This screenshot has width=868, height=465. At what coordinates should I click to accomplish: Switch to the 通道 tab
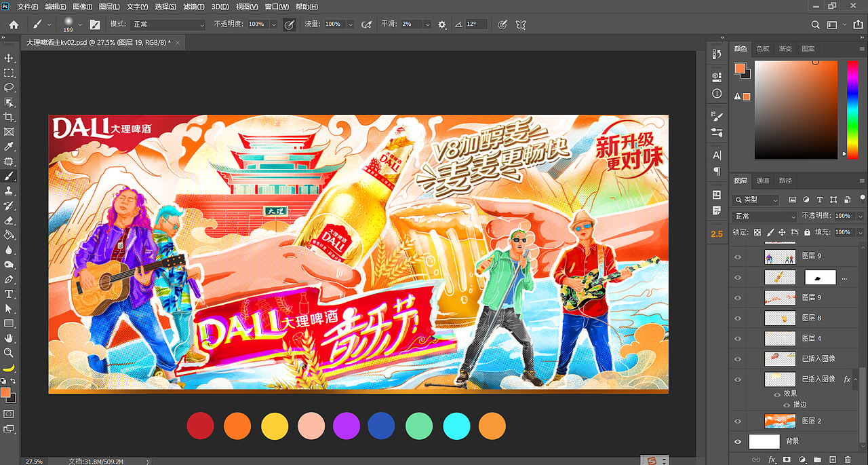[x=763, y=181]
